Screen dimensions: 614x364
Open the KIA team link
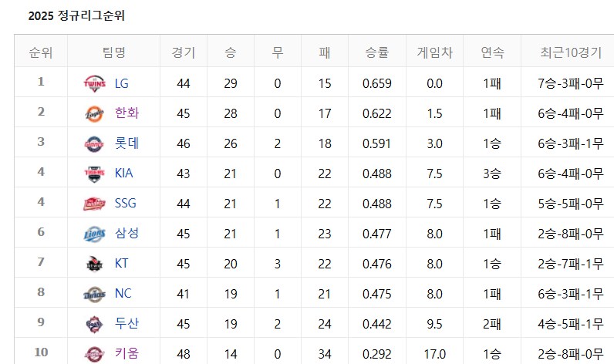pos(123,173)
